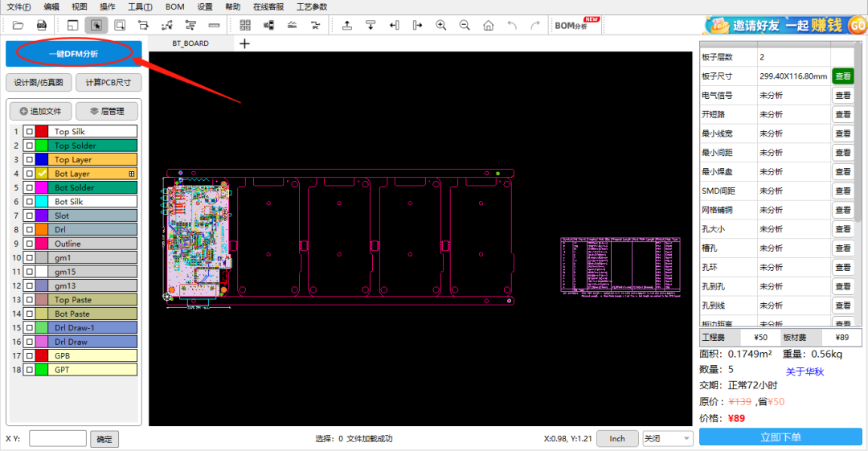Screen dimensions: 868x451
Task: Expand the Bot Layer grid expander
Action: coord(131,174)
